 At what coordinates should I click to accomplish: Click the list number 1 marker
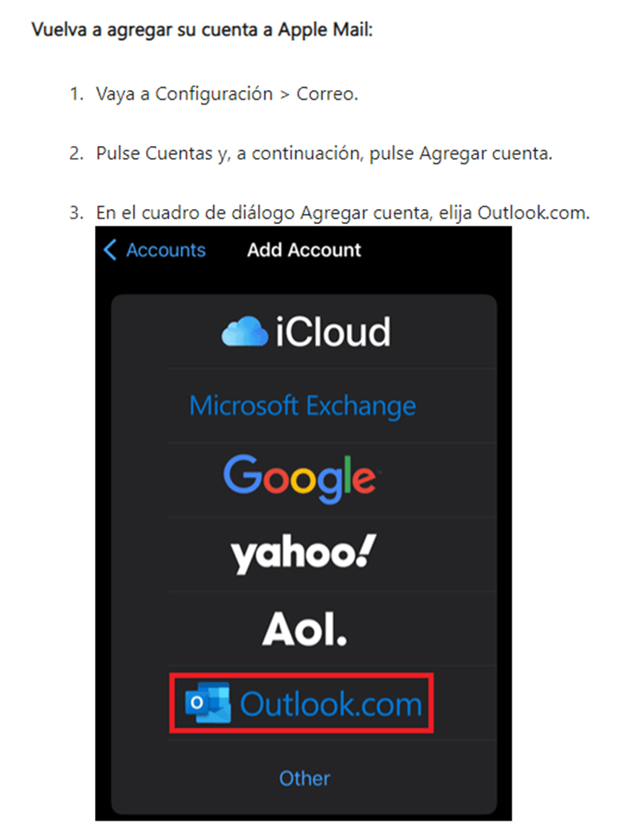[77, 94]
